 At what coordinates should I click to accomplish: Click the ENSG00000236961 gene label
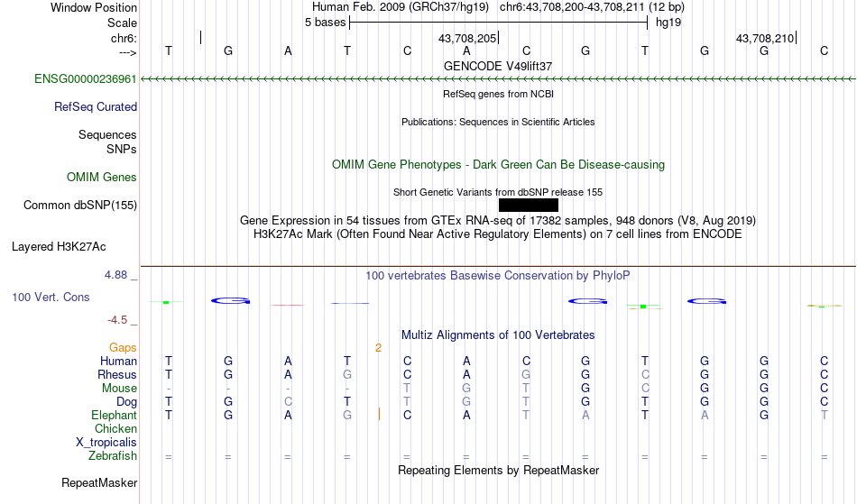tap(86, 79)
